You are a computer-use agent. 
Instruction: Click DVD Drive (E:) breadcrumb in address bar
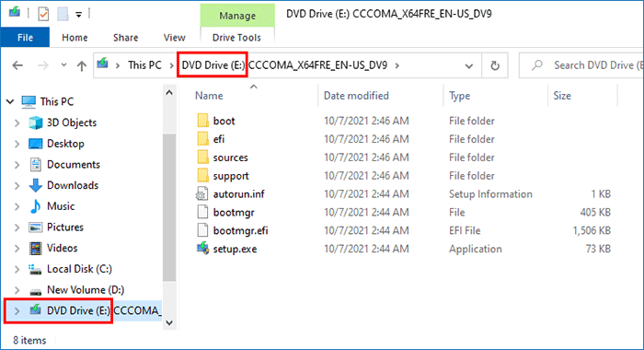tap(213, 65)
